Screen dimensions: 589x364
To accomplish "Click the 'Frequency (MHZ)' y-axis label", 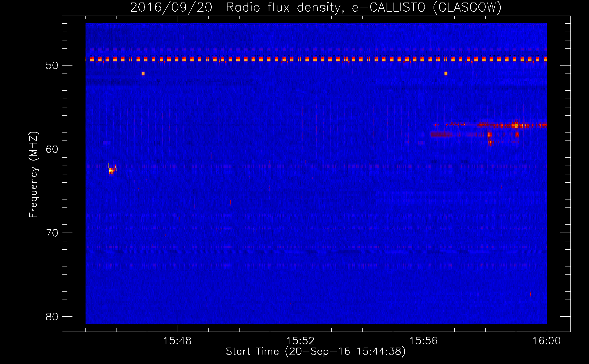I will click(33, 174).
